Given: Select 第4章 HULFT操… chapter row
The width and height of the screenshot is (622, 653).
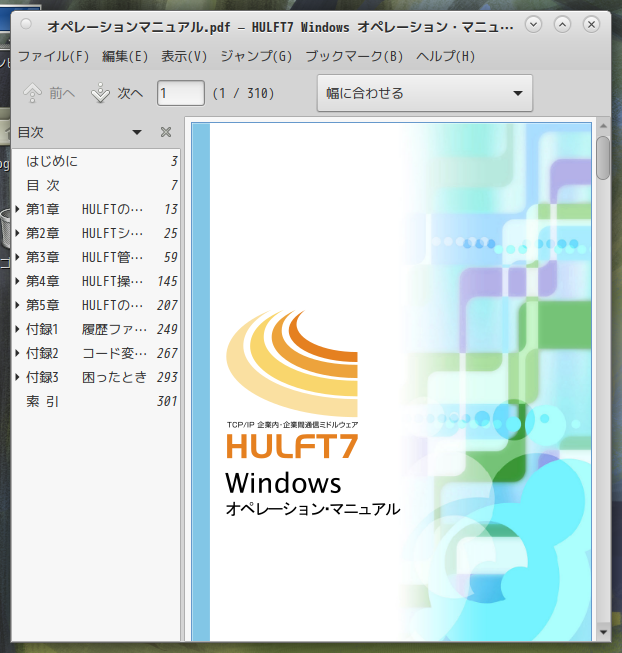Looking at the screenshot, I should (96, 281).
